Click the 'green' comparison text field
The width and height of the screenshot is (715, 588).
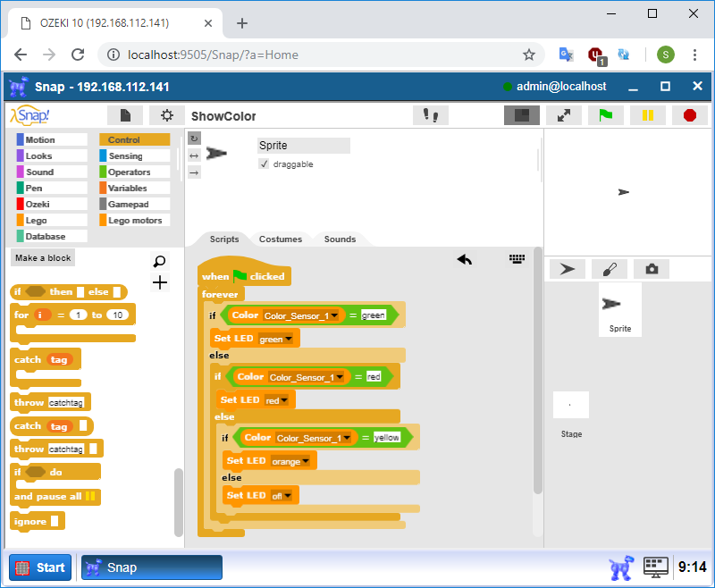point(373,315)
